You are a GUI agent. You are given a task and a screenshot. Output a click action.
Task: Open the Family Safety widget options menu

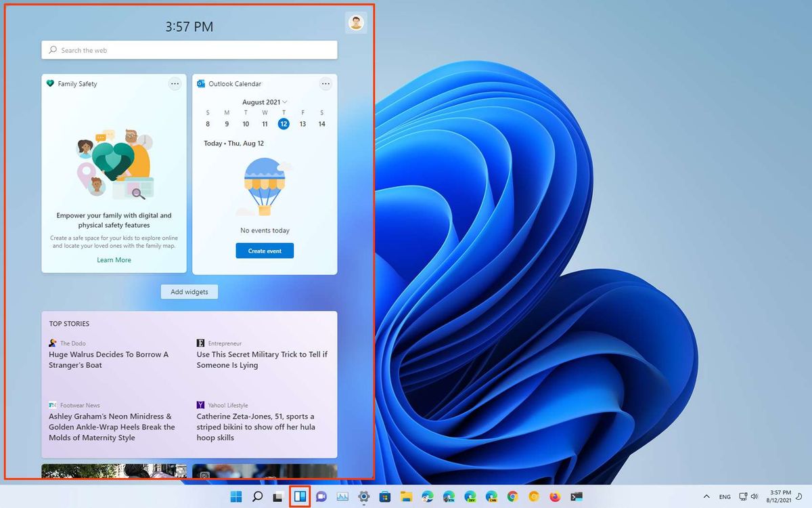175,83
